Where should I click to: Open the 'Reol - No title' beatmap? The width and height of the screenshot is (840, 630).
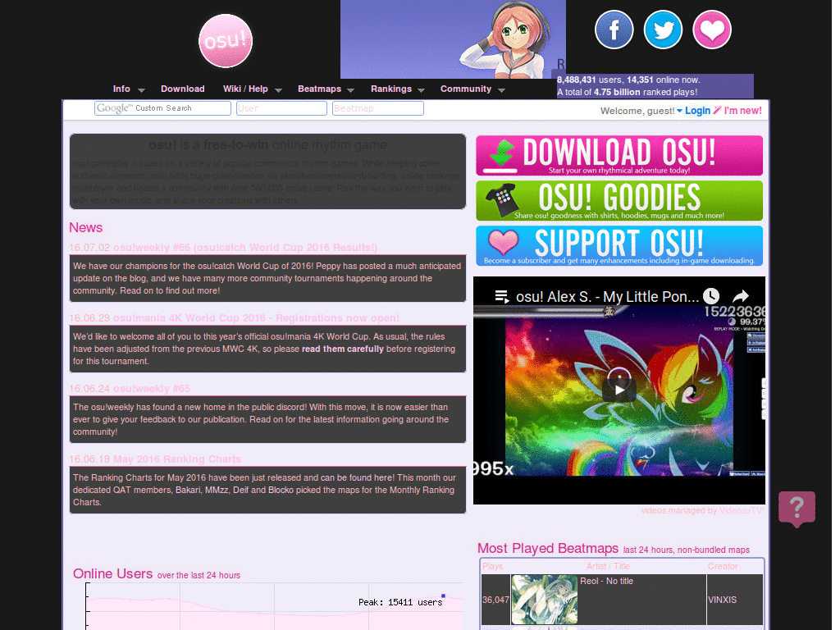pyautogui.click(x=606, y=581)
